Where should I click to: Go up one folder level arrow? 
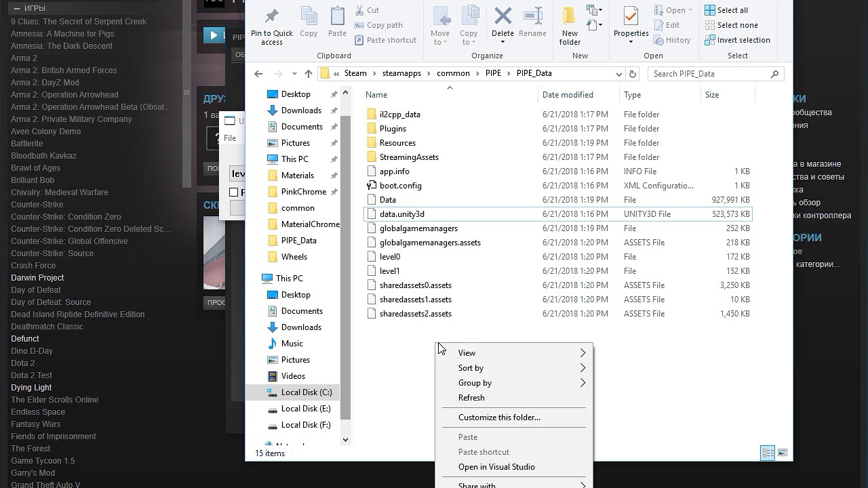point(309,74)
